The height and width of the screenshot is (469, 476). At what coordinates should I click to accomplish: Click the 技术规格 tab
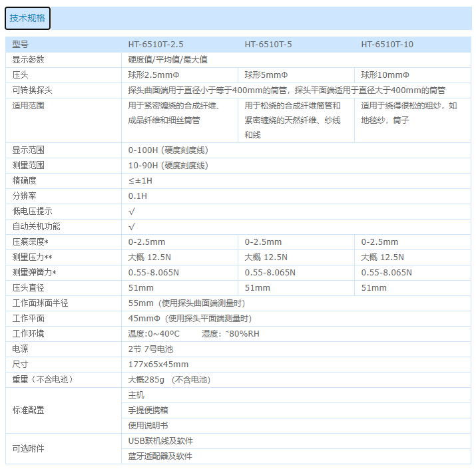(27, 19)
